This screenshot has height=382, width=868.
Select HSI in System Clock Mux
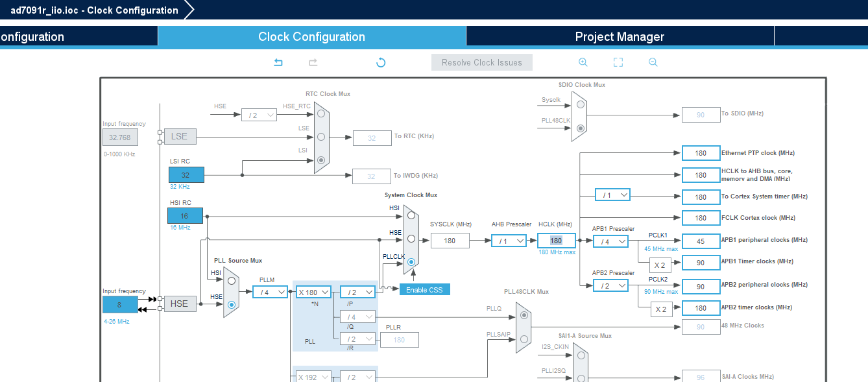click(x=411, y=215)
